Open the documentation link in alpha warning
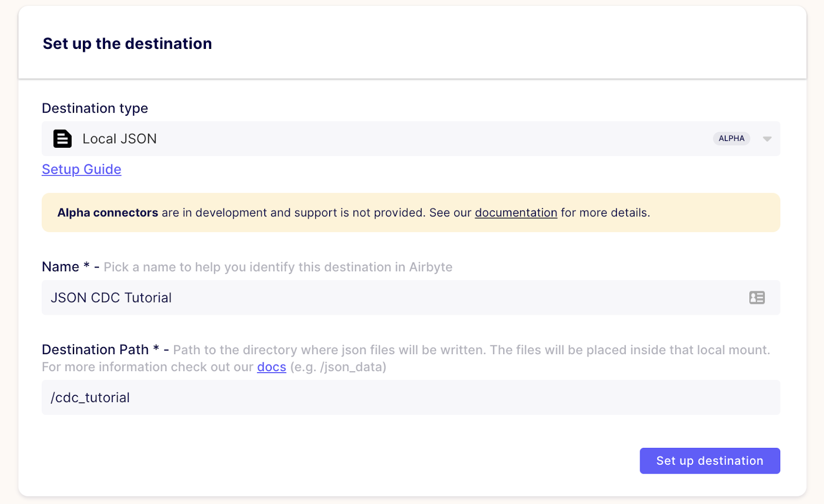The image size is (824, 504). coord(516,213)
